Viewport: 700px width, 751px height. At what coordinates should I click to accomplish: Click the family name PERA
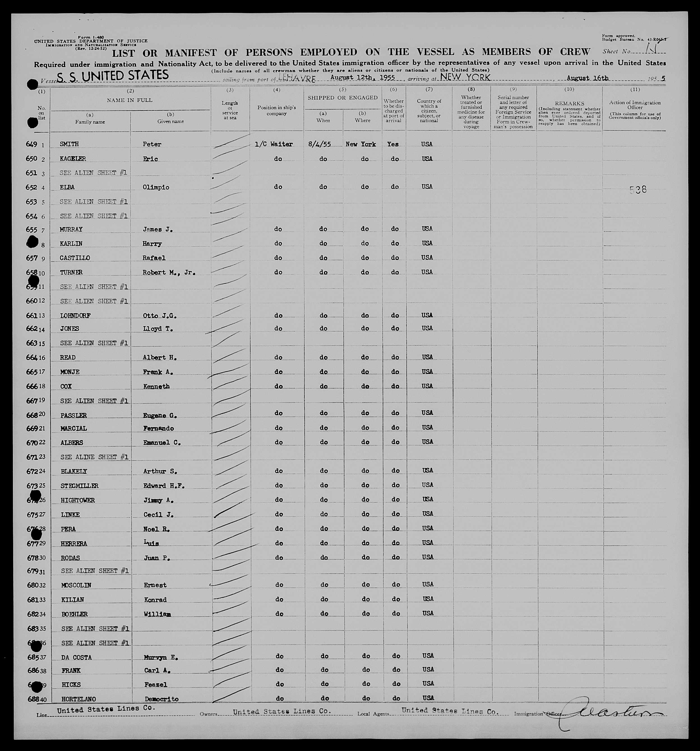68,529
